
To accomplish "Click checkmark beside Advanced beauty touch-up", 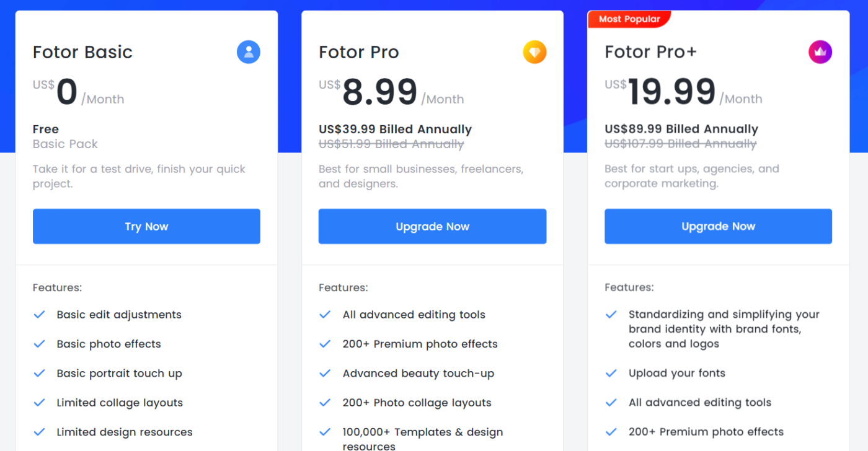I will point(325,374).
